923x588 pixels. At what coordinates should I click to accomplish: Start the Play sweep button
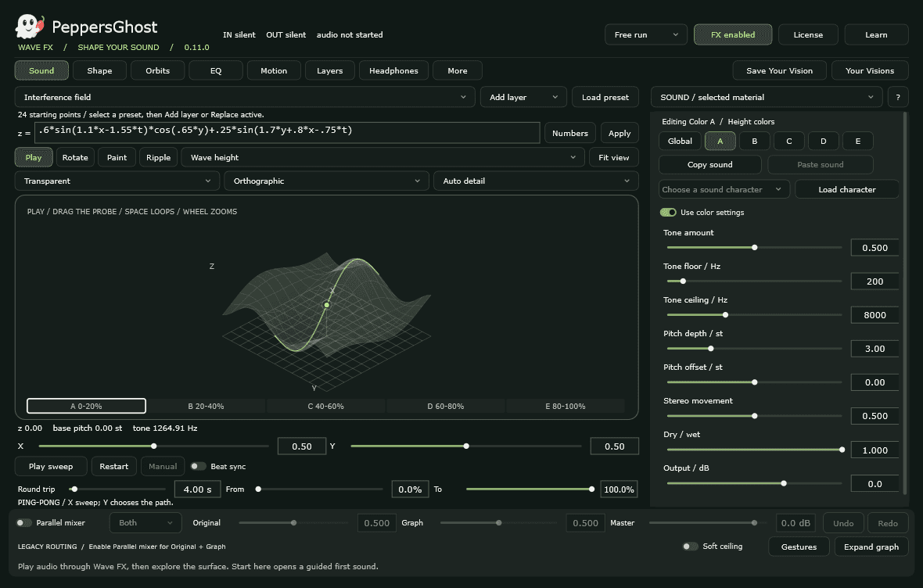pos(51,466)
